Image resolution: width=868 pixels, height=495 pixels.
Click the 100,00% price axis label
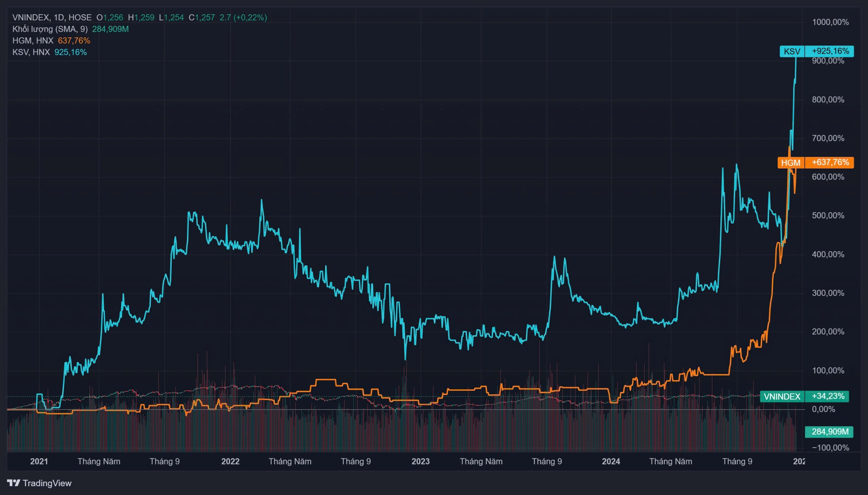coord(828,371)
